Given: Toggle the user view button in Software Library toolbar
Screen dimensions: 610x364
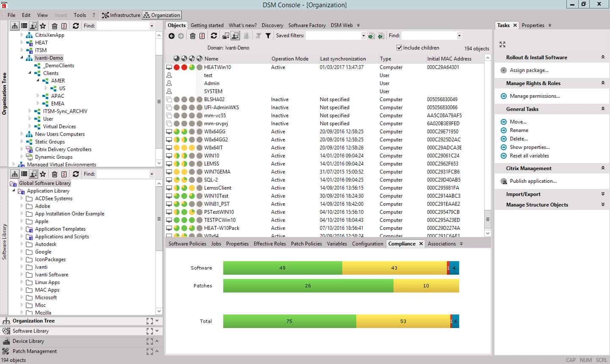Looking at the screenshot, I should point(33,174).
